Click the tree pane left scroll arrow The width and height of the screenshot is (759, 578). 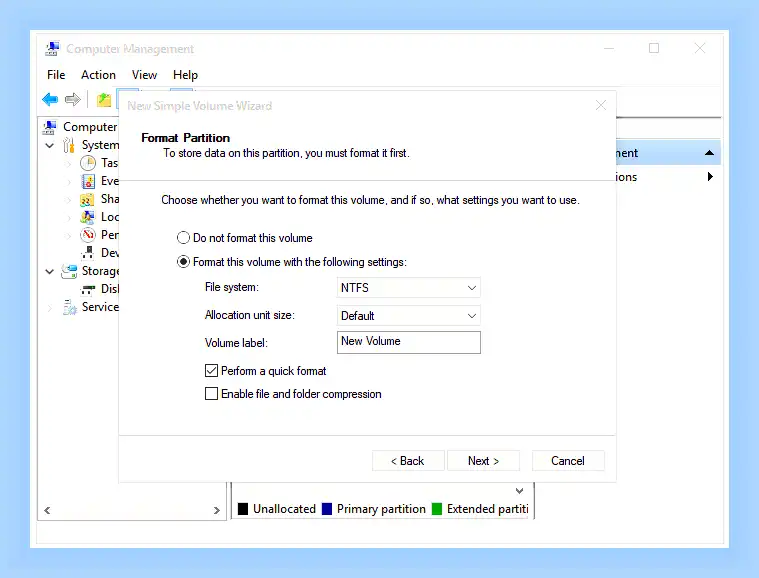[47, 510]
